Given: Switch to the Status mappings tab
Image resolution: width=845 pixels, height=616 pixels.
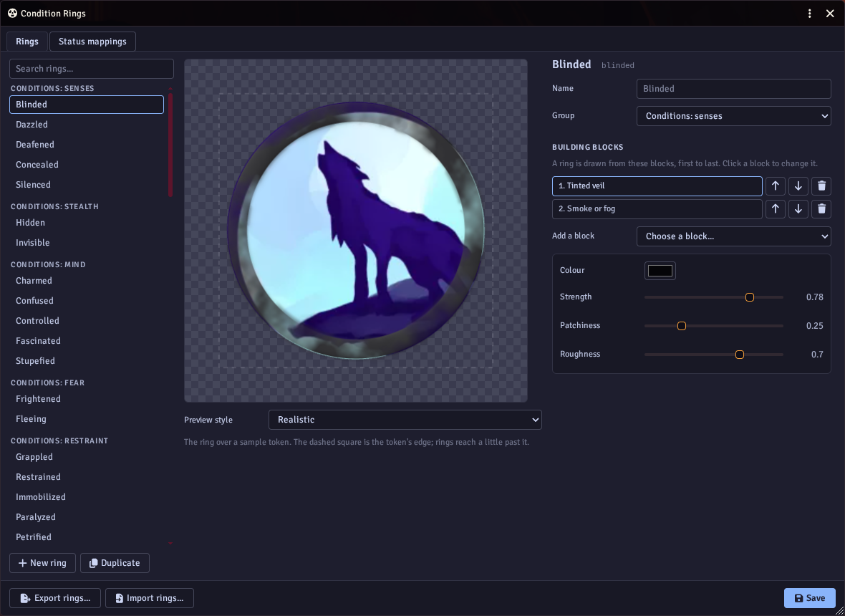Looking at the screenshot, I should tap(92, 42).
